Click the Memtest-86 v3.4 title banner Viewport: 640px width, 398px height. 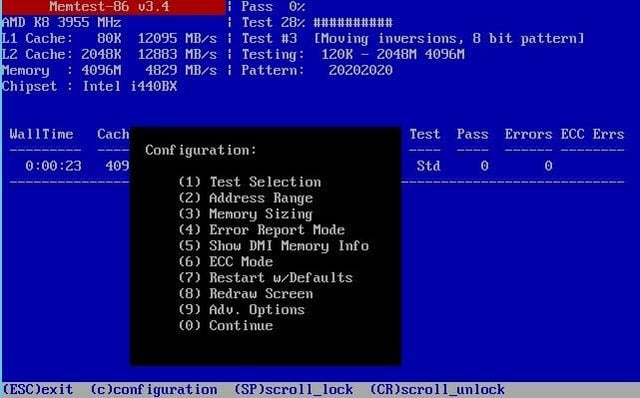click(113, 7)
